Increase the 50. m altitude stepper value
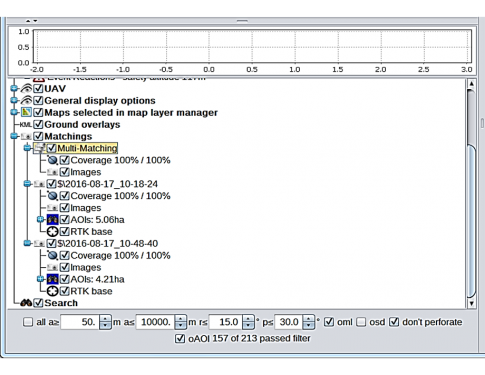 (x=105, y=319)
